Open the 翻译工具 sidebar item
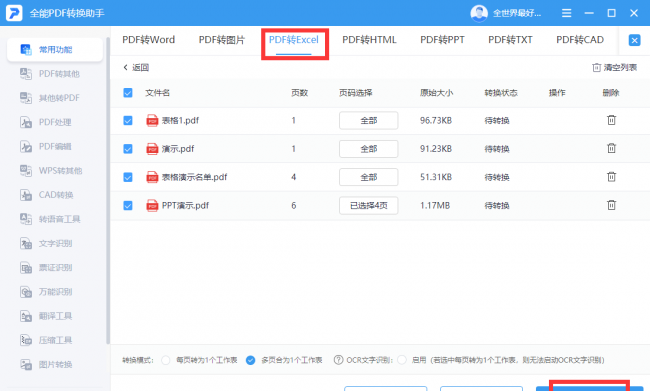This screenshot has width=650, height=391. click(46, 316)
